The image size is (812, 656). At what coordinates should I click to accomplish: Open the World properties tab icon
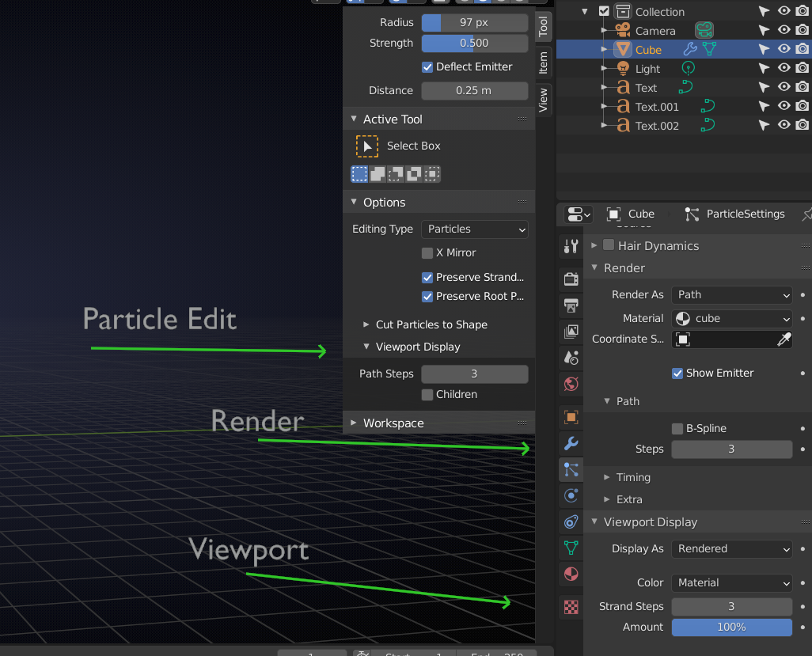click(571, 384)
